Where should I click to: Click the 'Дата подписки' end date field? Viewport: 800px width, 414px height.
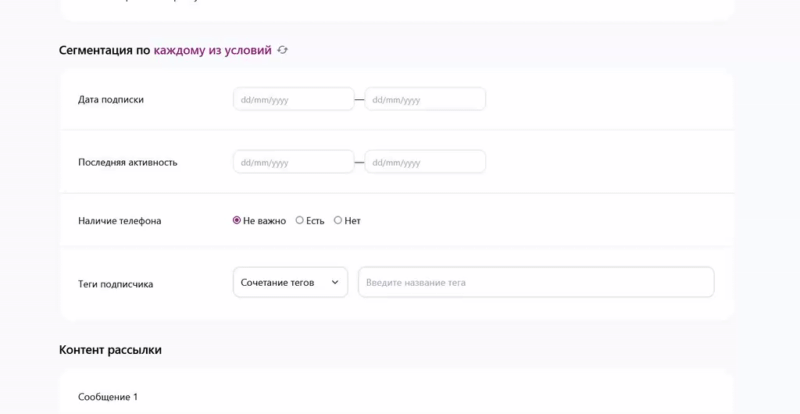pyautogui.click(x=425, y=99)
